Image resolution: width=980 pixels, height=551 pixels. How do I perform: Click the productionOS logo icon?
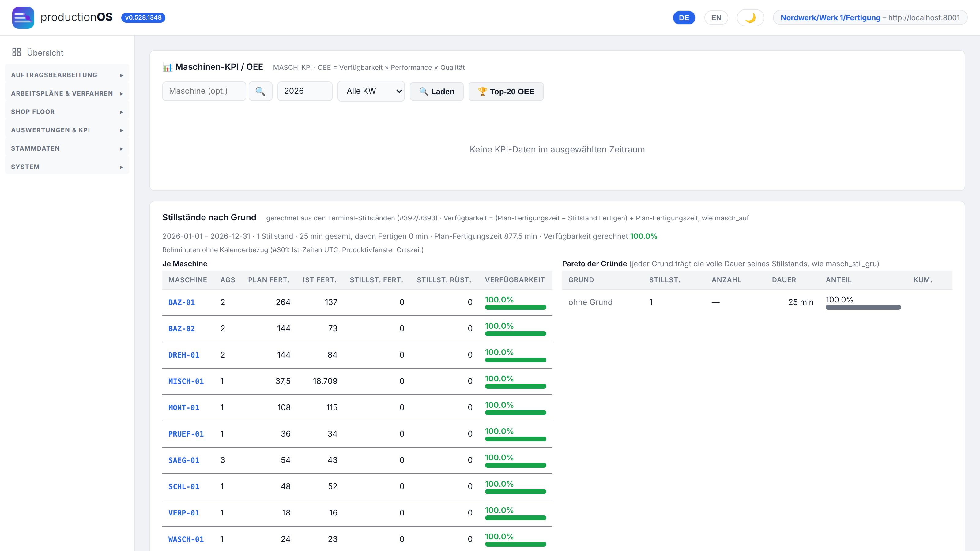23,17
